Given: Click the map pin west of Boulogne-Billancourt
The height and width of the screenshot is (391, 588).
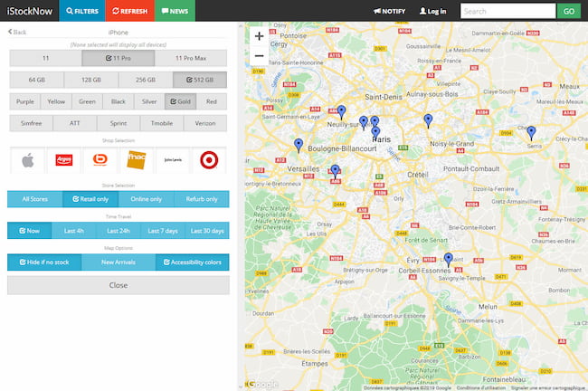Looking at the screenshot, I should coord(299,145).
